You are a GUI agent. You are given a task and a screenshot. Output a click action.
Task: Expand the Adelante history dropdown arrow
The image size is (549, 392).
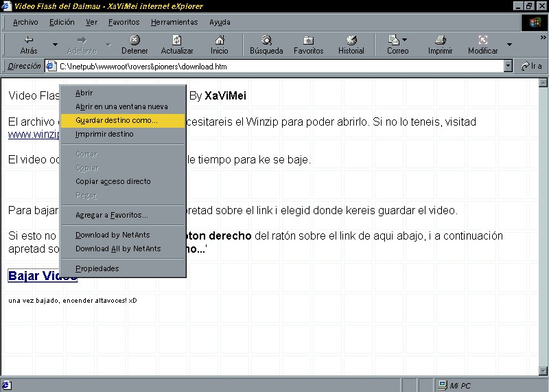tap(108, 45)
